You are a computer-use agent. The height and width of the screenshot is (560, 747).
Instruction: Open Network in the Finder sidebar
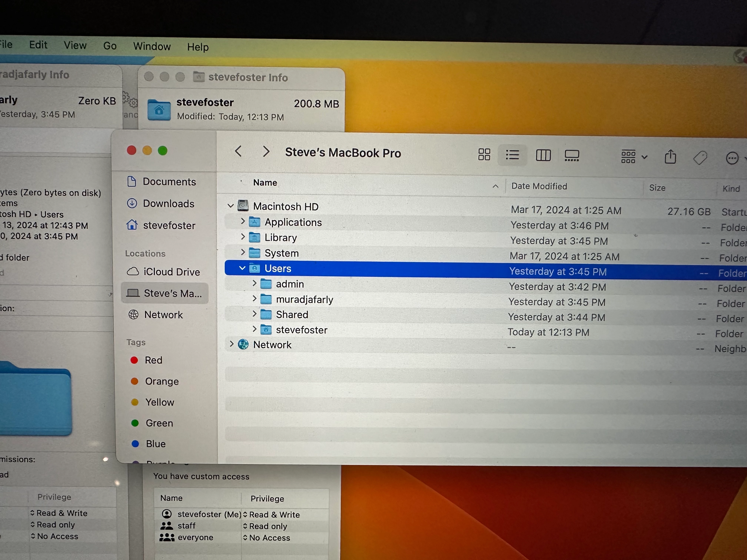pos(156,315)
